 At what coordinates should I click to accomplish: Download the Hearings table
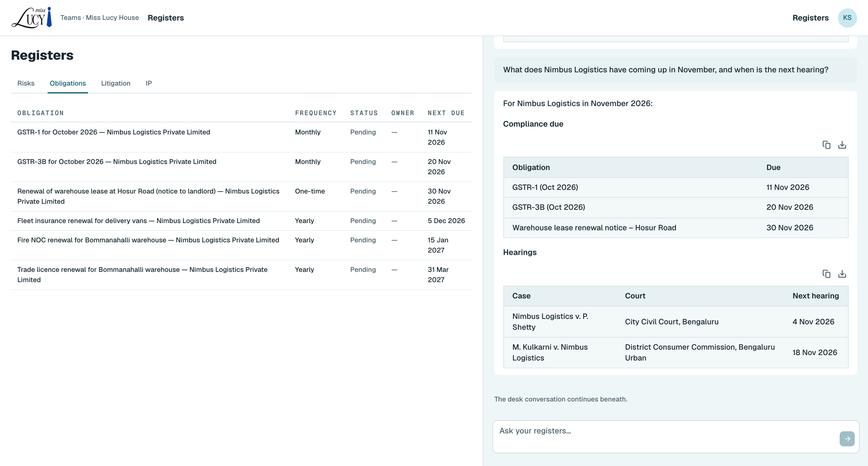coord(842,274)
